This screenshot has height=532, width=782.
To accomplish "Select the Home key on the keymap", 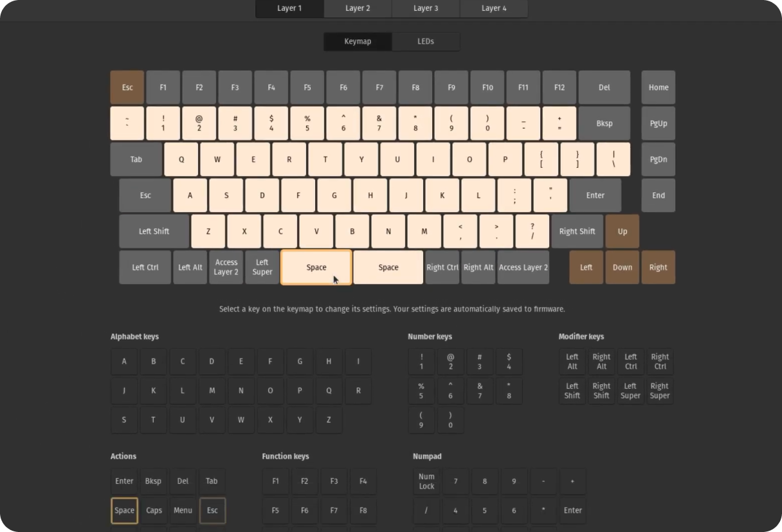I will tap(658, 87).
